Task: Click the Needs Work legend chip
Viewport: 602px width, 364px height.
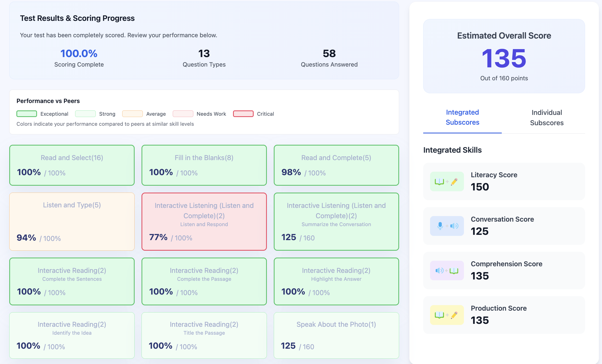Action: tap(183, 114)
